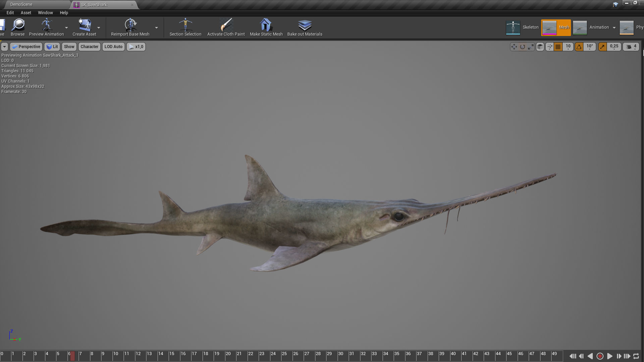
Task: Open the Character viewport options button
Action: 89,47
